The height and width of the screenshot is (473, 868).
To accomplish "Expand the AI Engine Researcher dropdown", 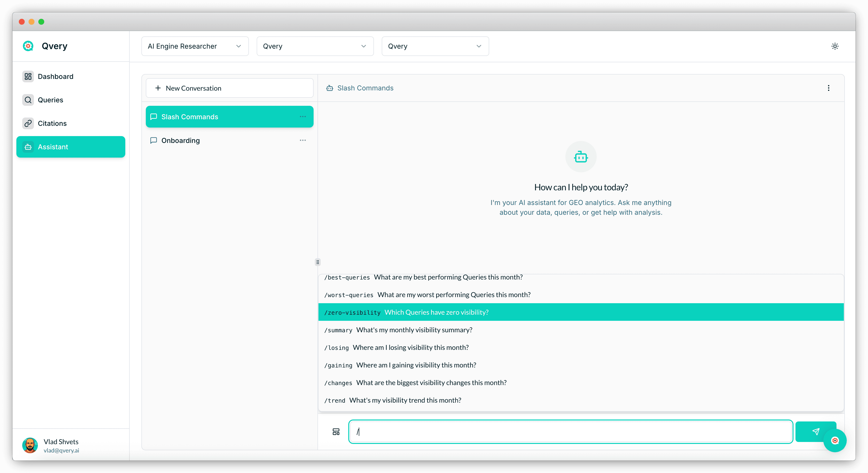I will coord(195,46).
